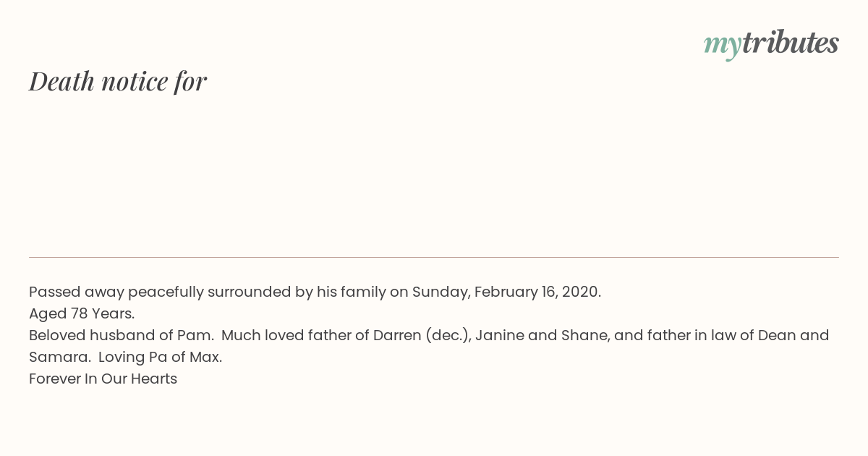Screen dimensions: 868x456
Task: Click the "Aged 78 Years." line
Action: point(82,314)
